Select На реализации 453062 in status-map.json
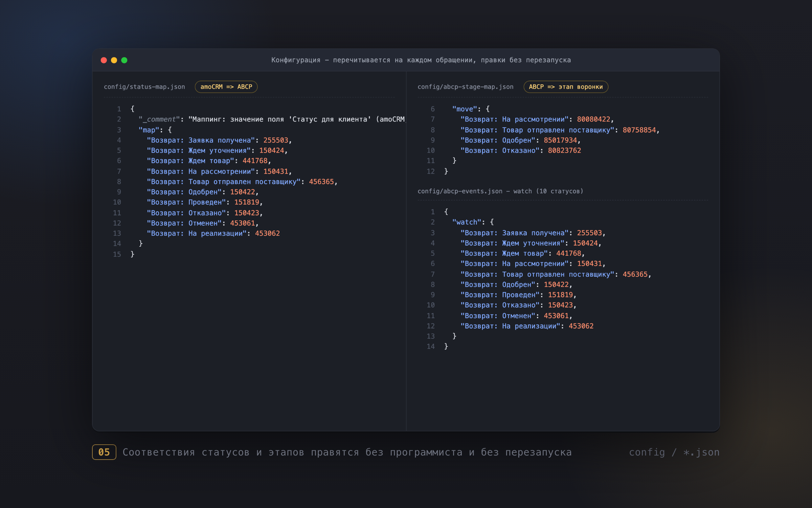This screenshot has width=812, height=508. point(213,233)
